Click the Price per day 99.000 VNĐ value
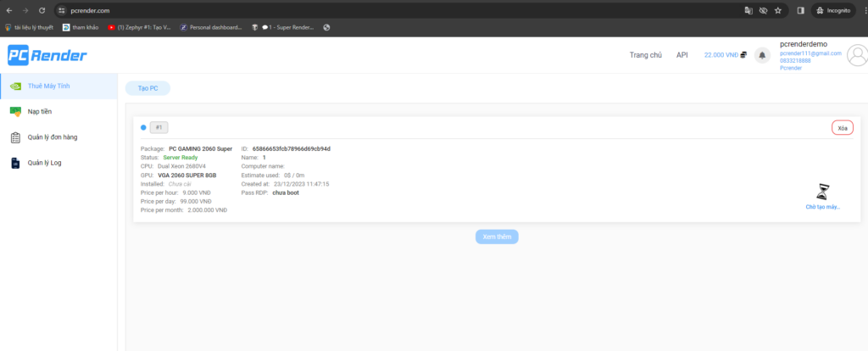The width and height of the screenshot is (868, 351). click(196, 202)
